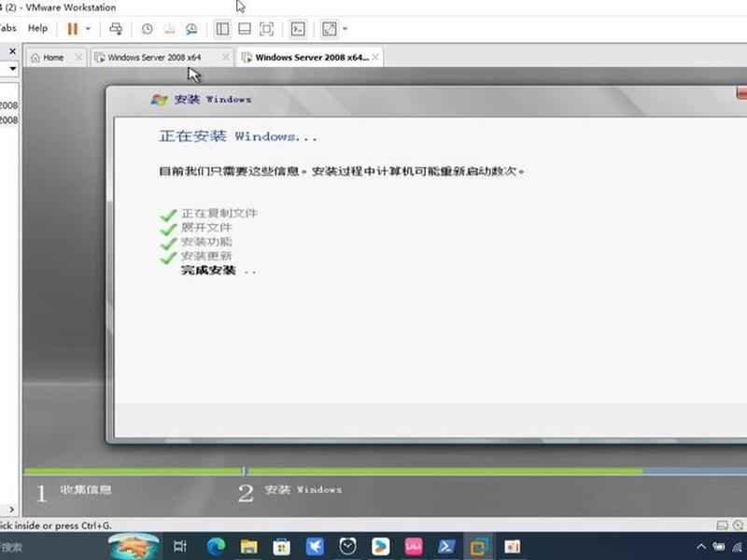Screen dimensions: 747x560
Task: Open File Explorer from the taskbar
Action: [248, 546]
